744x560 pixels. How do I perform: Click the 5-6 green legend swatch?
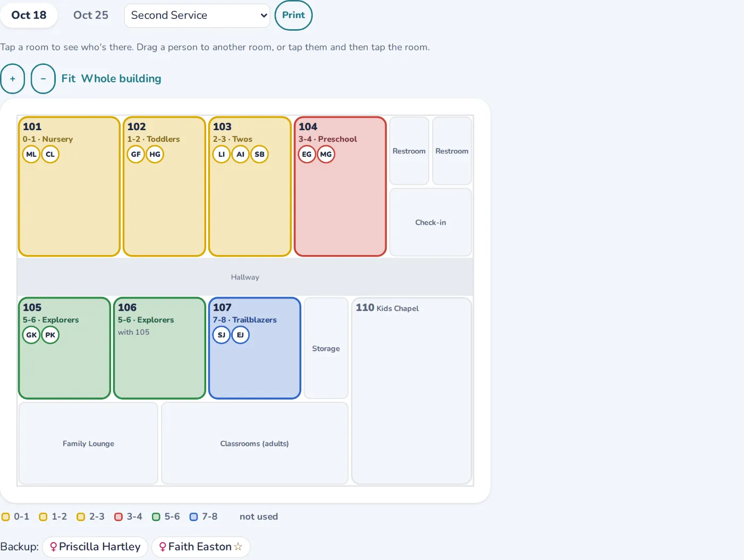(156, 517)
